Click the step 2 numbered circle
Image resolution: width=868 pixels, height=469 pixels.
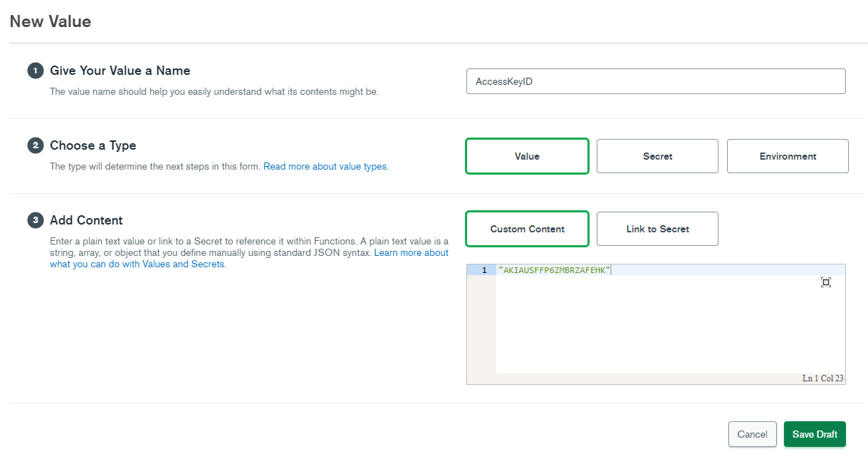point(36,145)
